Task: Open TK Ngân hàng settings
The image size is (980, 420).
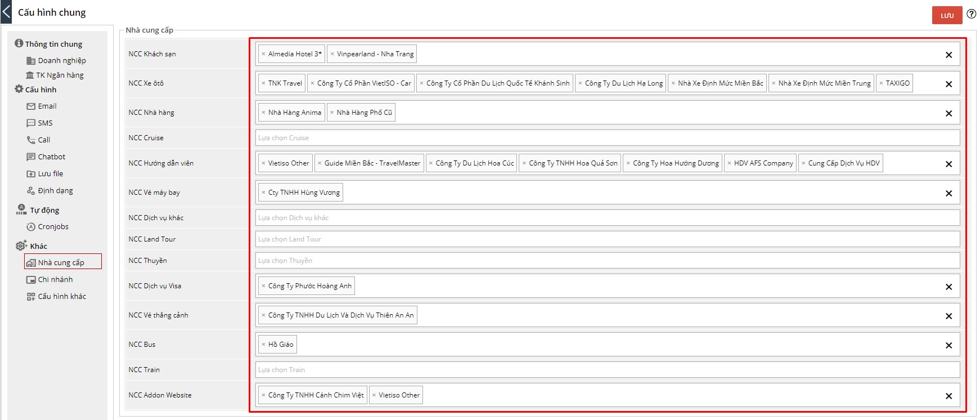Action: tap(55, 75)
